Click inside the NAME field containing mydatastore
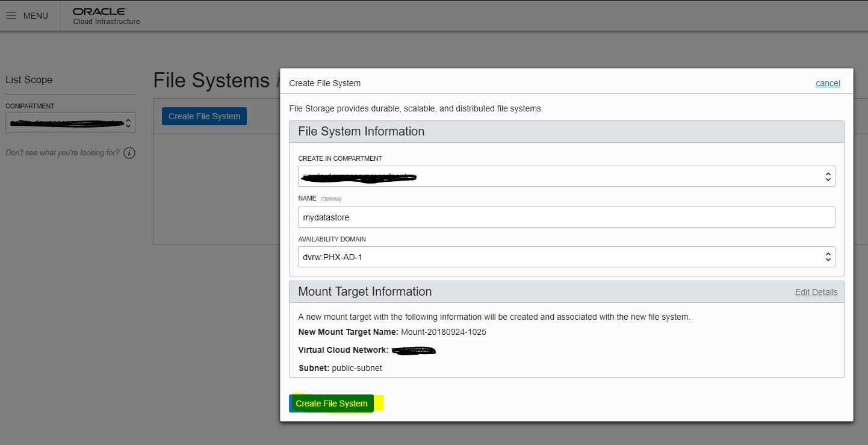The height and width of the screenshot is (445, 868). tap(421, 217)
